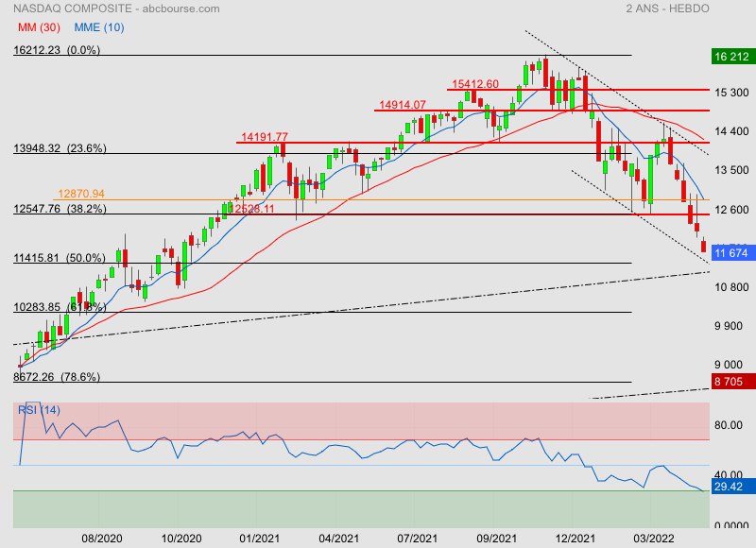This screenshot has width=756, height=548.
Task: Select the 15 300 price axis value
Action: 731,93
